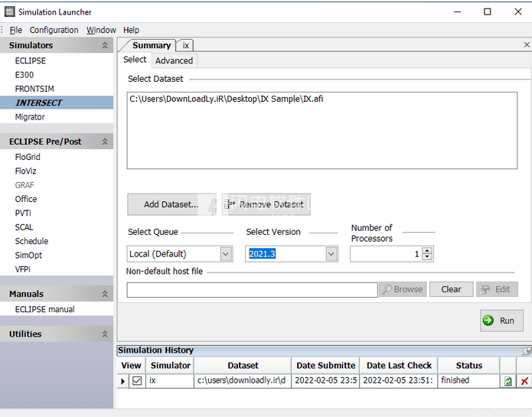
Task: Expand the Utilities section
Action: tap(105, 334)
